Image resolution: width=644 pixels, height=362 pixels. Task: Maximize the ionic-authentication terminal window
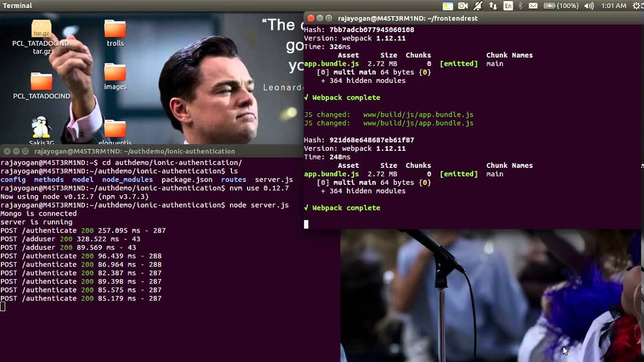coord(25,151)
